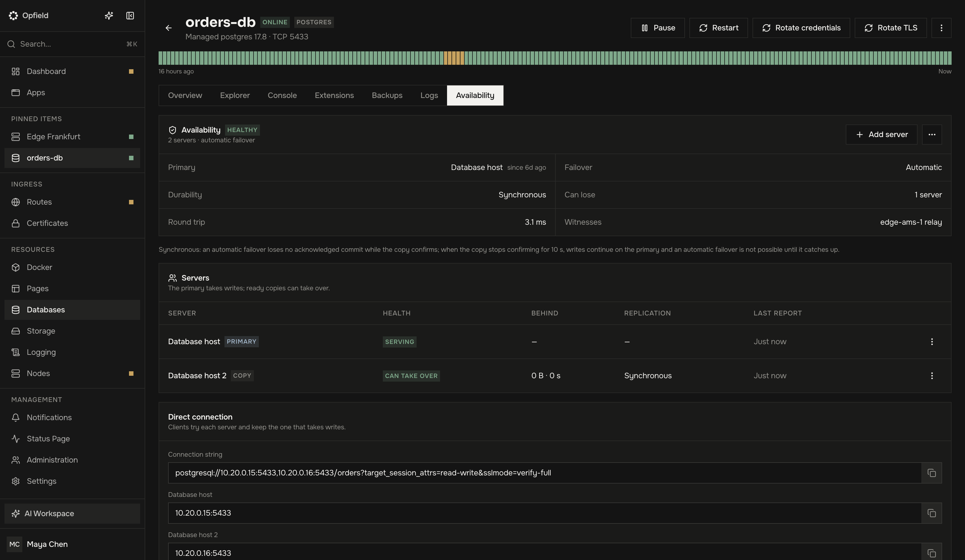965x560 pixels.
Task: Open Routes under Ingress
Action: [x=72, y=202]
